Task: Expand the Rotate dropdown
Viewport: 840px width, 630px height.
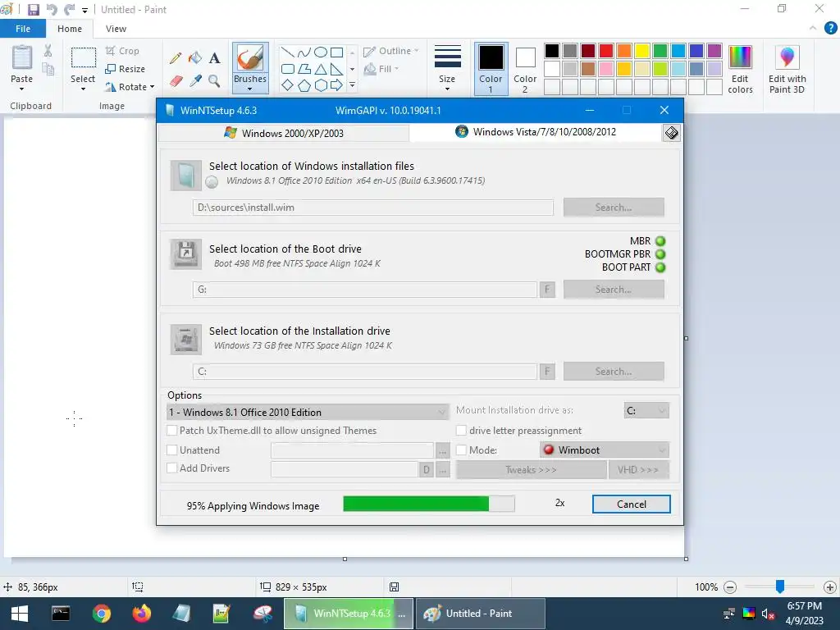Action: coord(152,87)
